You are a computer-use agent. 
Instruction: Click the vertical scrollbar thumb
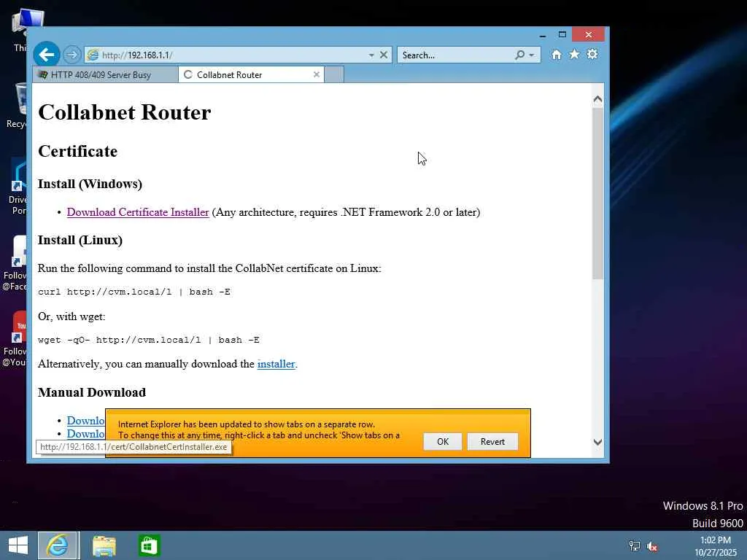pyautogui.click(x=598, y=192)
